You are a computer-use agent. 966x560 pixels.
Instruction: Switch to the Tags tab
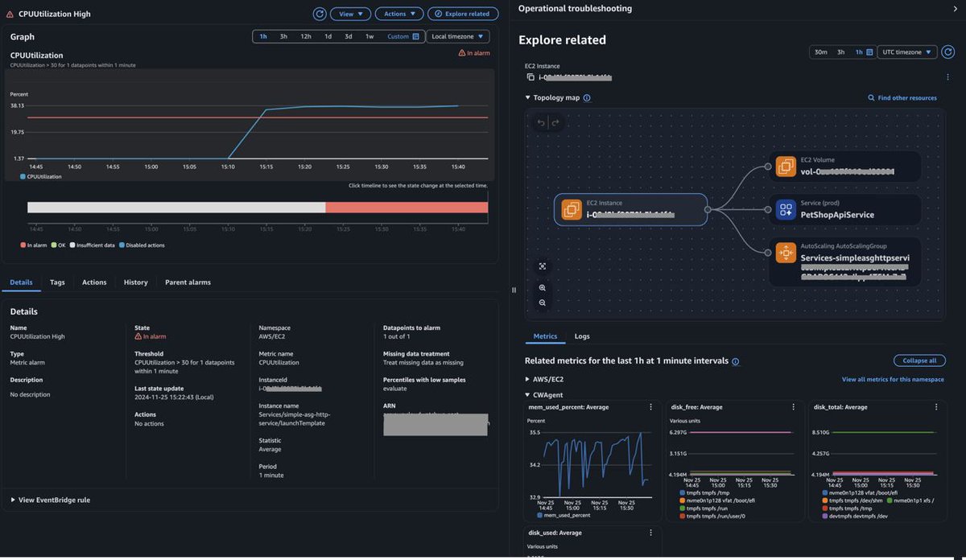(x=57, y=282)
